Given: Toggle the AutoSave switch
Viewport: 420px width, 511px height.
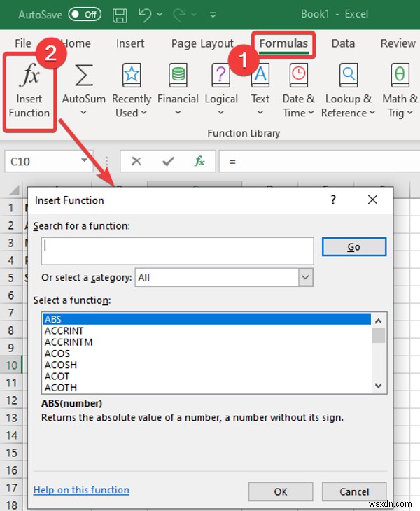Looking at the screenshot, I should coord(85,14).
